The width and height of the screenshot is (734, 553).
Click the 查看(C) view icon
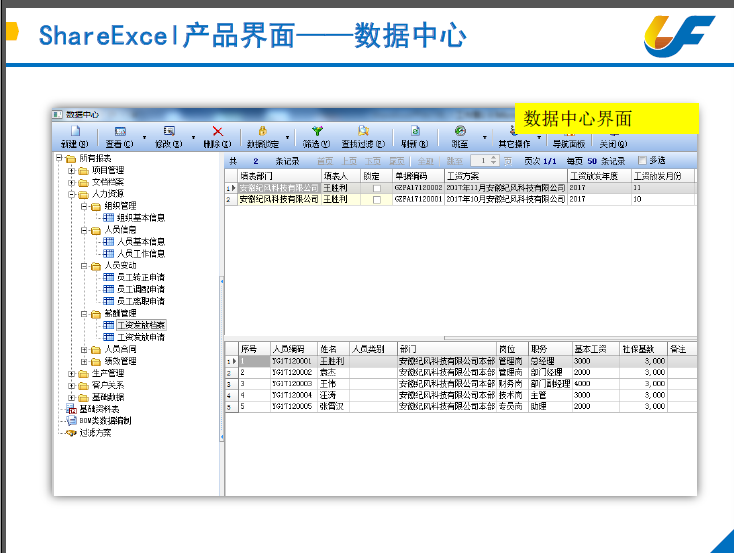120,131
